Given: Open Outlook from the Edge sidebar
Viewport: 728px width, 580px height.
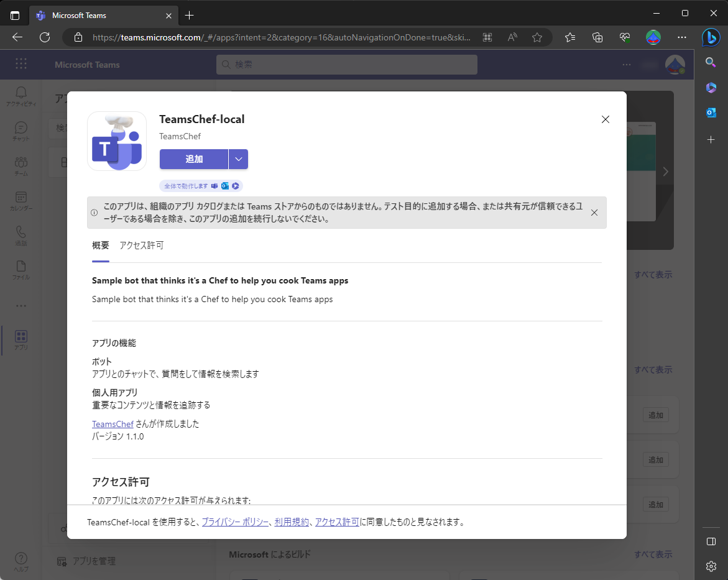Looking at the screenshot, I should click(711, 113).
